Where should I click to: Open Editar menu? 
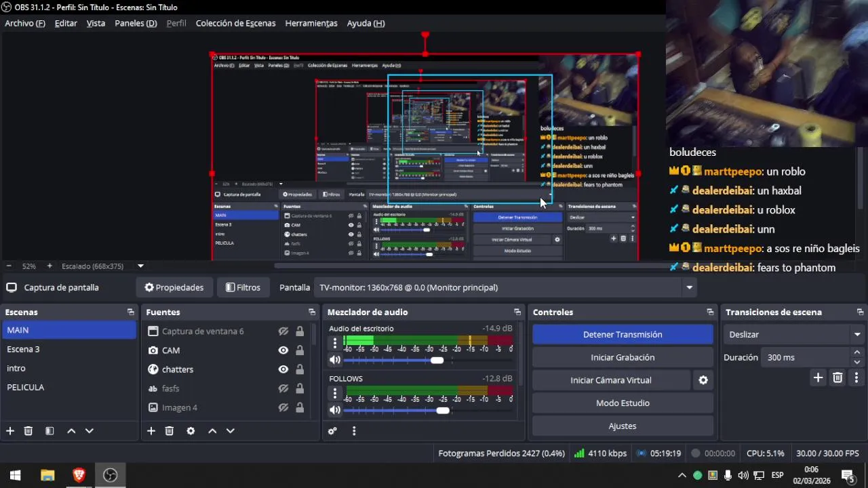[x=66, y=23]
